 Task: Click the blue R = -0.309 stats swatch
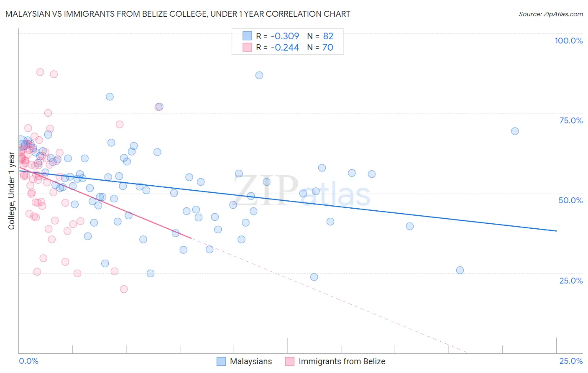(x=247, y=36)
